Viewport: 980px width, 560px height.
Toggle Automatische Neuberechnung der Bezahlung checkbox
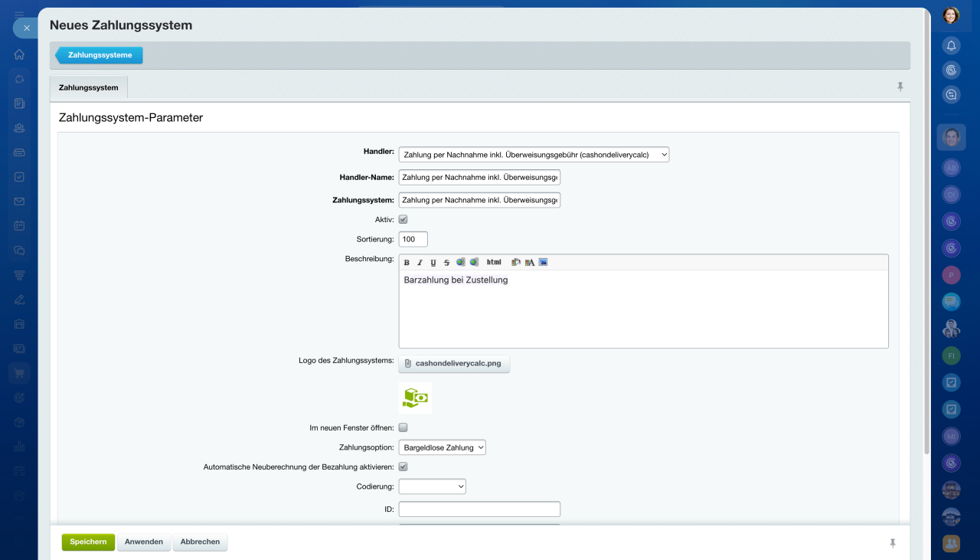pos(403,467)
